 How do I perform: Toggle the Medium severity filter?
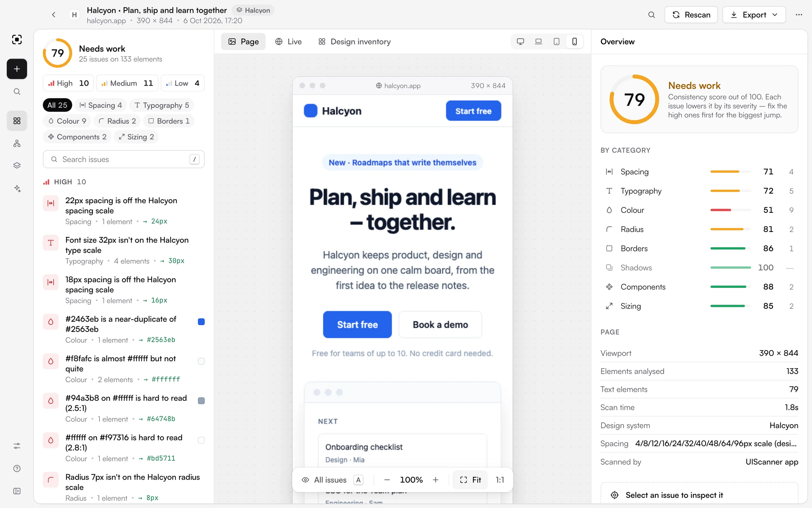coord(127,83)
